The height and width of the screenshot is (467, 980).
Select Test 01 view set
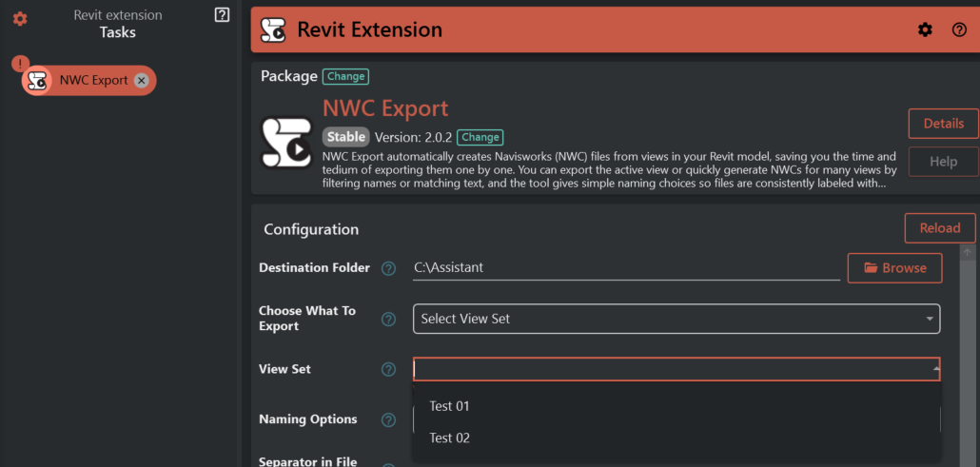(676, 406)
